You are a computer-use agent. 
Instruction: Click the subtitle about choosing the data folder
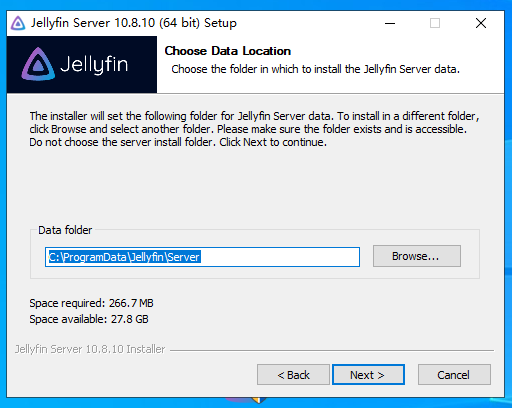pyautogui.click(x=315, y=69)
